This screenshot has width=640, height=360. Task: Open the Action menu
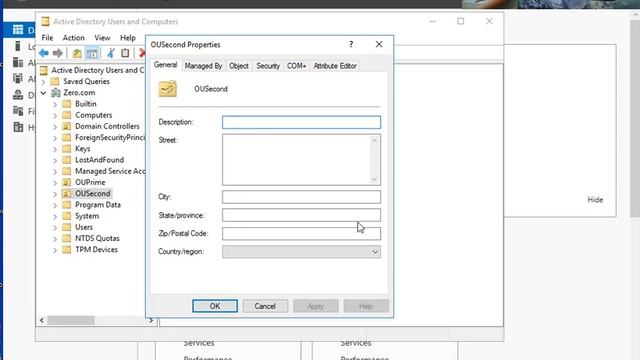click(73, 38)
